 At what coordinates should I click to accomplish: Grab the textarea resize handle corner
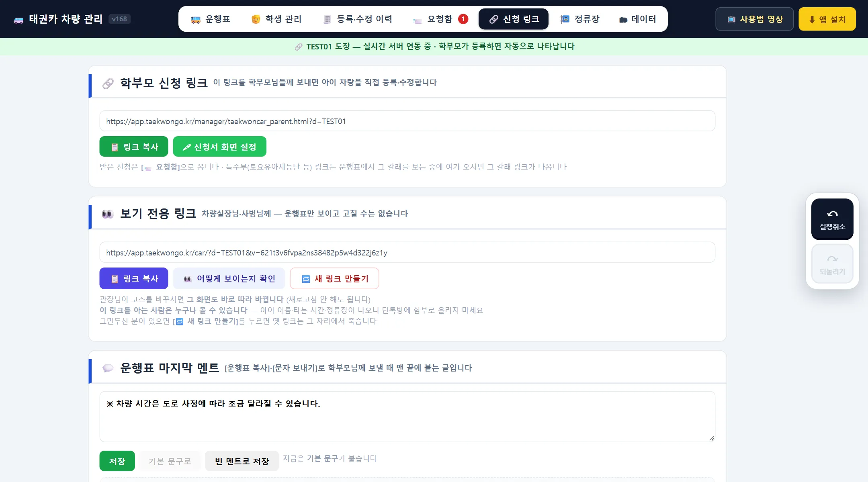click(x=711, y=438)
